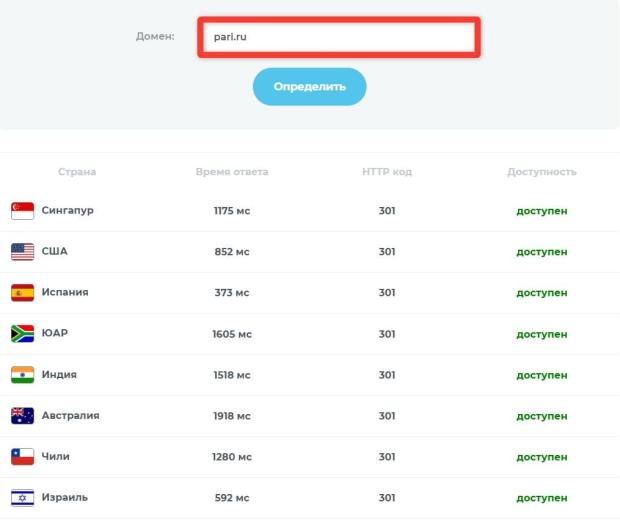Select the Испания country name
The image size is (620, 527).
65,292
